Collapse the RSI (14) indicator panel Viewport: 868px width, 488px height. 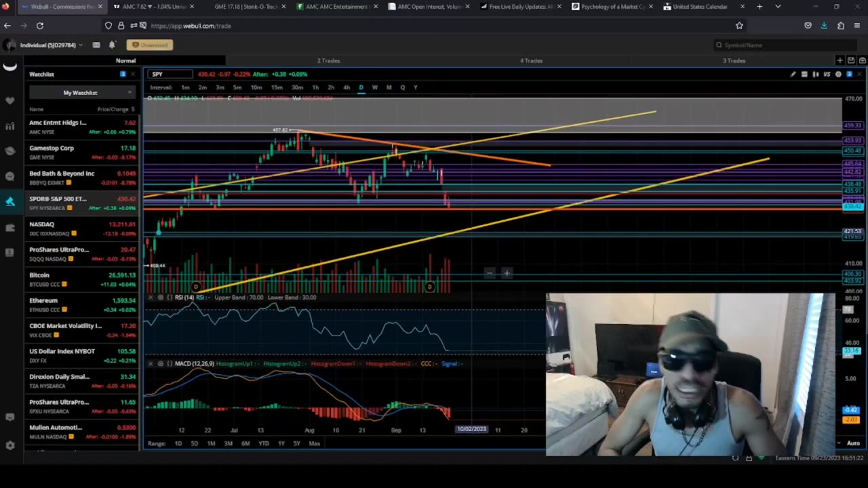tap(151, 298)
